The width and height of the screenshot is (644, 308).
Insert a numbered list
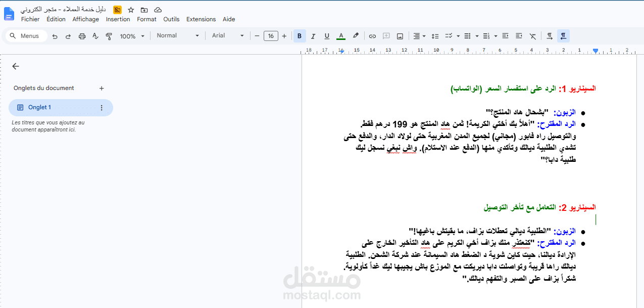(486, 36)
